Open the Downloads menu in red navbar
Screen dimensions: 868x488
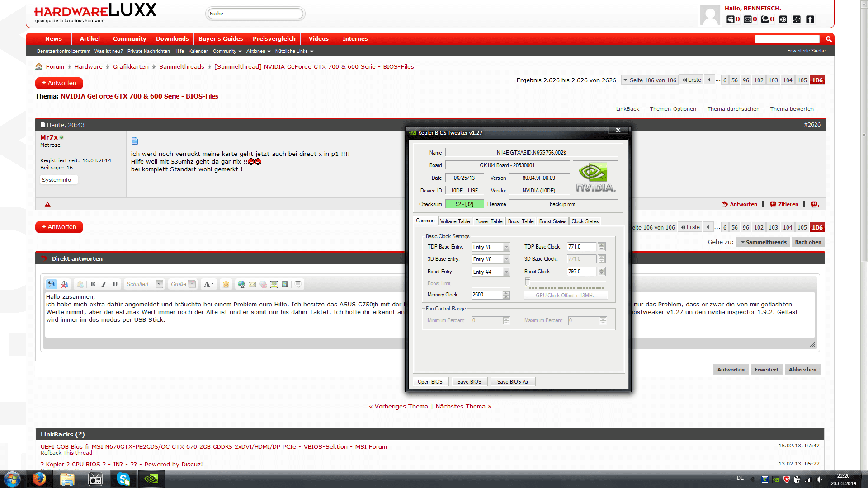(x=172, y=39)
